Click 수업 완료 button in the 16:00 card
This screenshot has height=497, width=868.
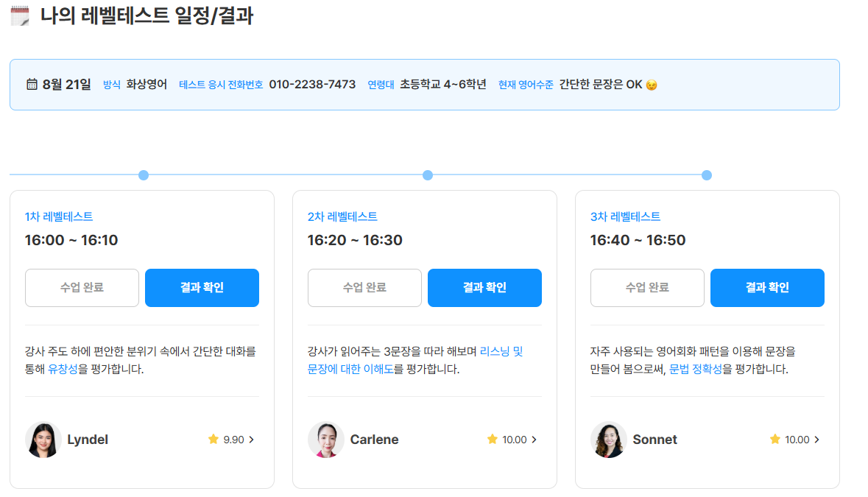(x=82, y=288)
